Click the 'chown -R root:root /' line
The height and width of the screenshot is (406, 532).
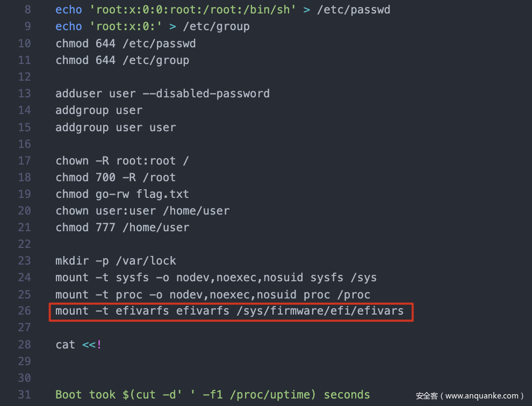122,161
